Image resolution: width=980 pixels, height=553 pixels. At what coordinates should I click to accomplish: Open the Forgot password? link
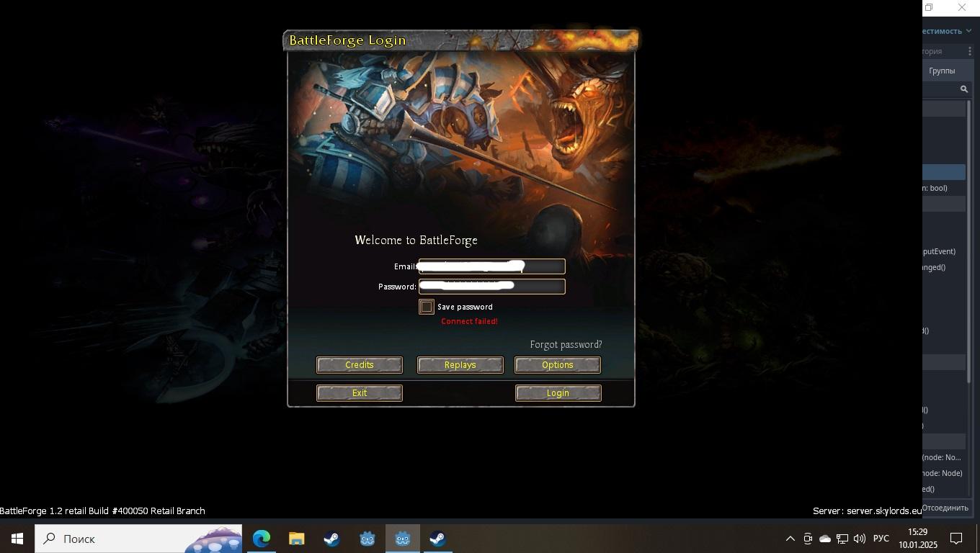(566, 345)
